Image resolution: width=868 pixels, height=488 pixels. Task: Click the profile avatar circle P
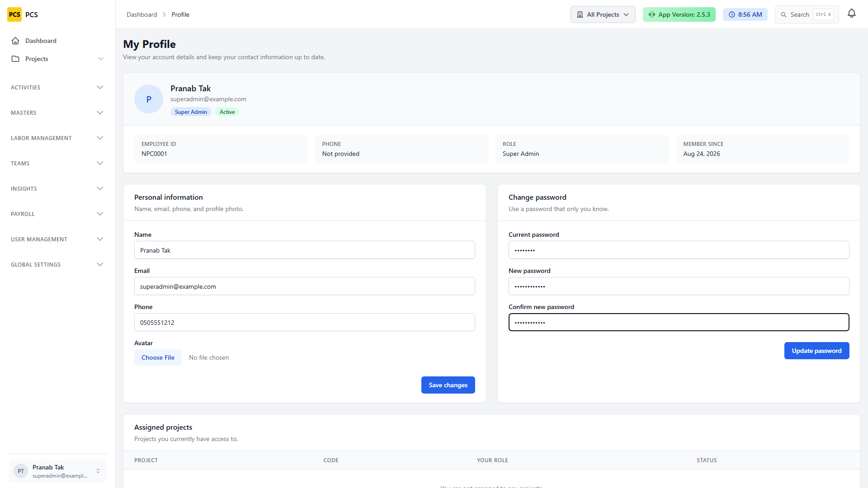tap(149, 99)
